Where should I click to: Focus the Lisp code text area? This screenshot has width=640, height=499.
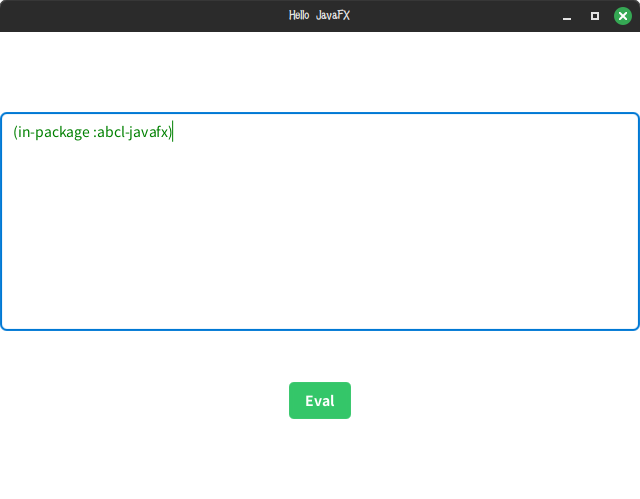click(320, 222)
